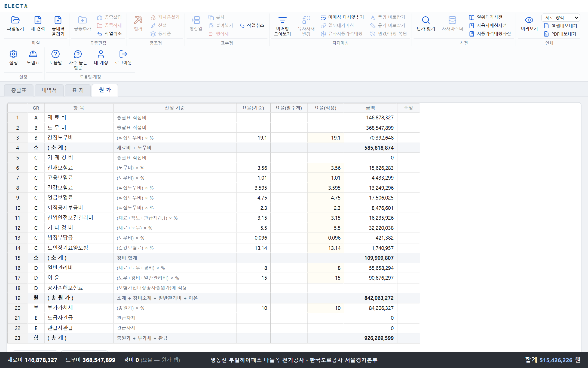588x368 pixels.
Task: Open a file with 파일열기
Action: coord(16,23)
